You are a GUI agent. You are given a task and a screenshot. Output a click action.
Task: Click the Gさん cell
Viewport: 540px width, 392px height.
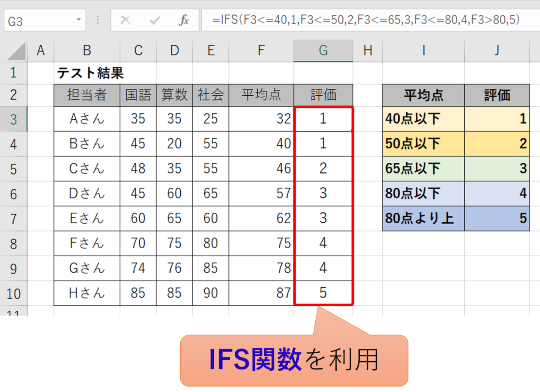[87, 268]
